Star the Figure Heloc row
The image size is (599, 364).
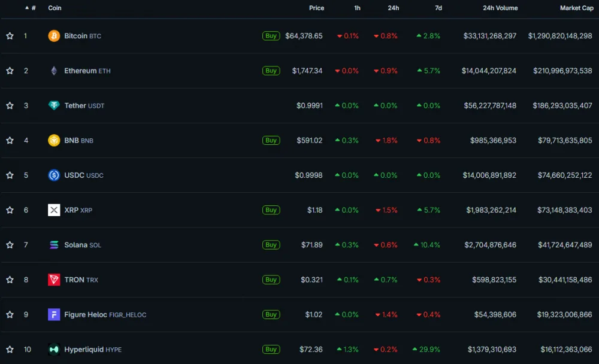click(10, 314)
